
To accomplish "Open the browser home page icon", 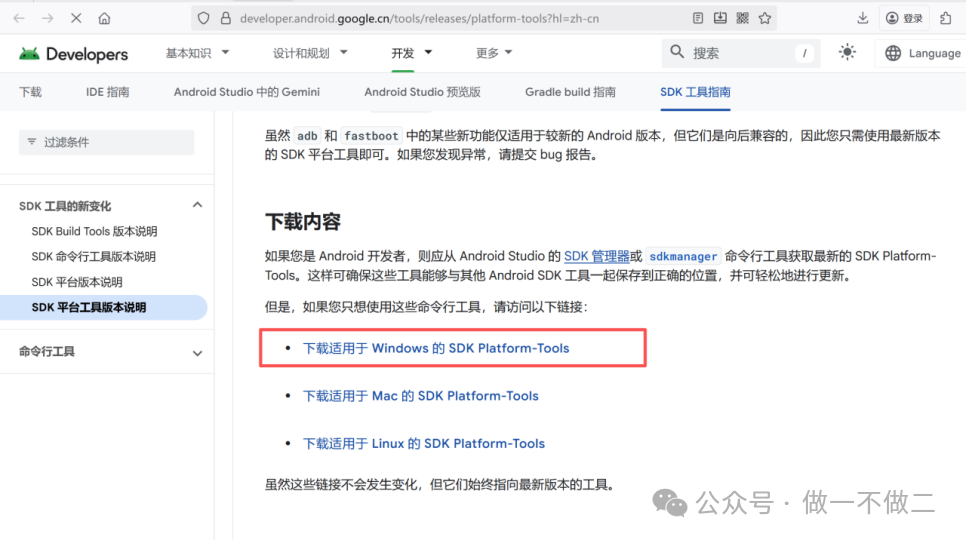I will click(104, 18).
